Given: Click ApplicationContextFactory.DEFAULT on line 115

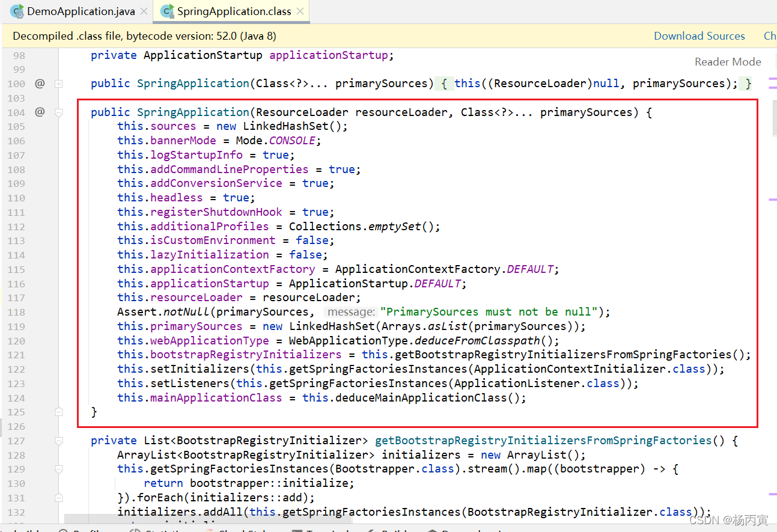Looking at the screenshot, I should pos(444,269).
